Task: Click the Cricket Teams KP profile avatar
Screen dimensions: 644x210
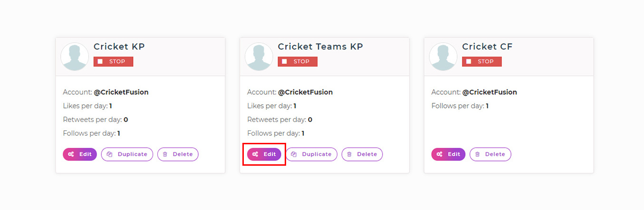Action: pyautogui.click(x=259, y=57)
